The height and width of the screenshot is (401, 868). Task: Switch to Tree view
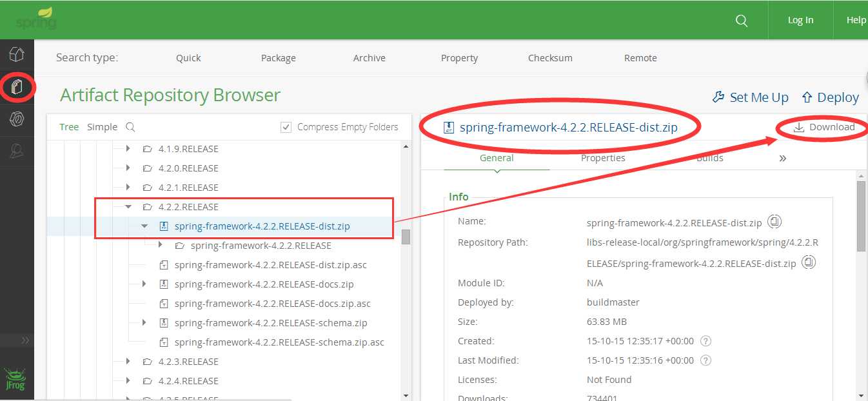tap(69, 127)
